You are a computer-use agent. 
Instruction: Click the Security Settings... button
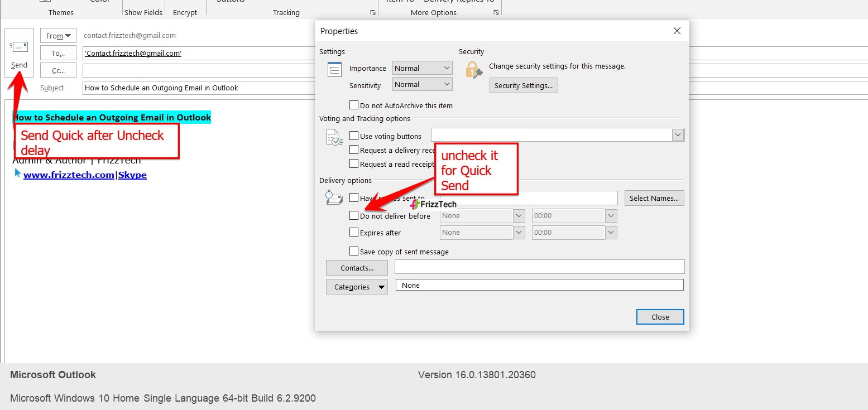click(x=524, y=85)
